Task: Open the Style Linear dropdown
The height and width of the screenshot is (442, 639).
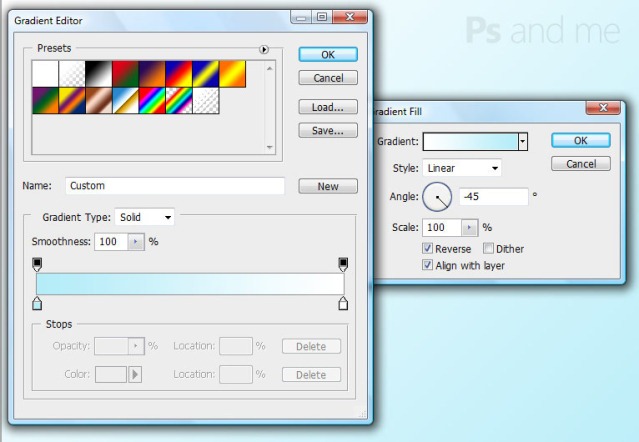Action: 462,168
